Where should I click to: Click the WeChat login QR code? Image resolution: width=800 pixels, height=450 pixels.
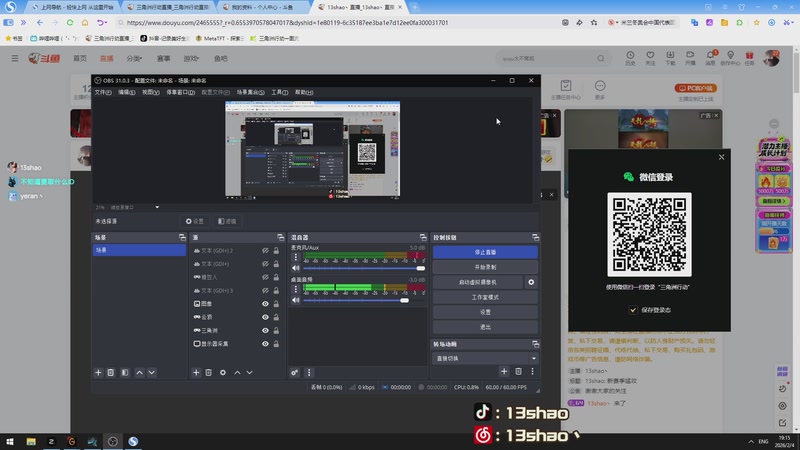(x=649, y=235)
